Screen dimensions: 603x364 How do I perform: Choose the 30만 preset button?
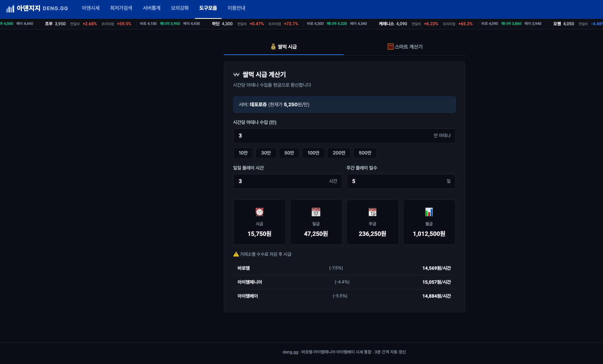click(x=266, y=153)
